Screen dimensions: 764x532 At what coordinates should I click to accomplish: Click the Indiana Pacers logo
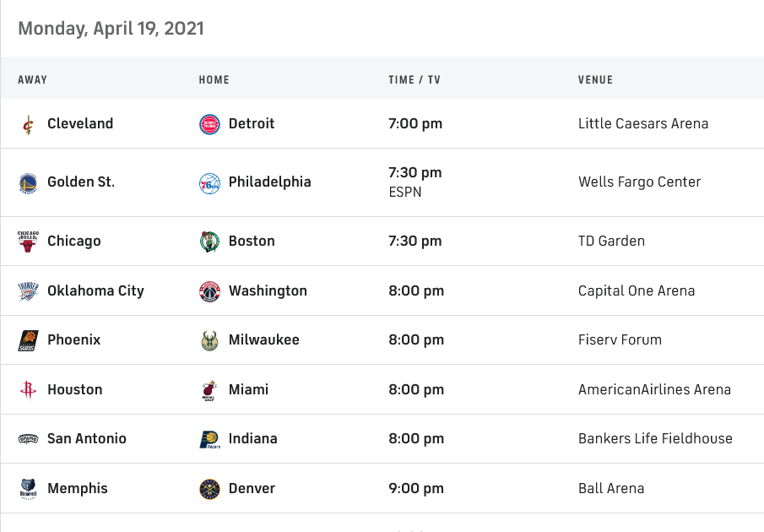209,439
